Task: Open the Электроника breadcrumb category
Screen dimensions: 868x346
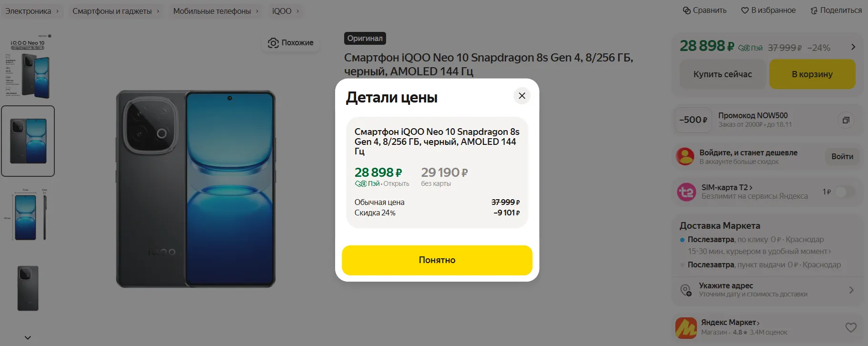Action: 28,11
